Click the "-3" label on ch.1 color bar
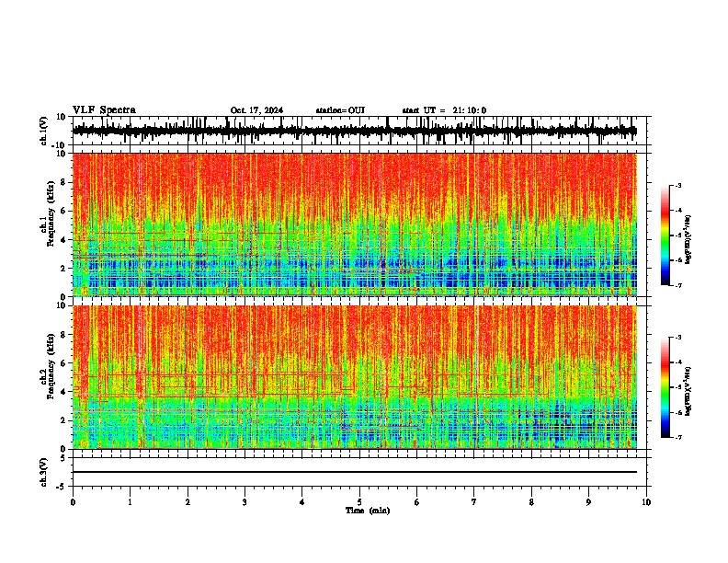 click(x=678, y=185)
